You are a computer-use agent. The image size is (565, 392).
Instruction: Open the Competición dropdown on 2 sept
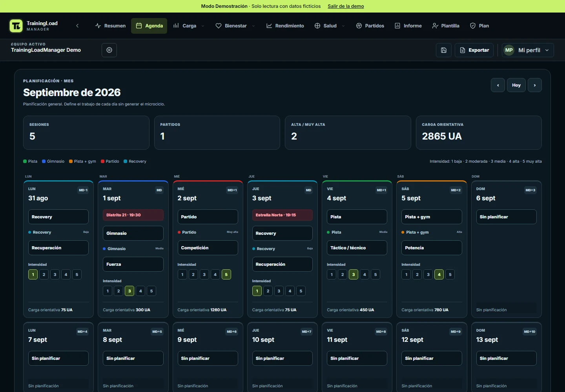pos(208,248)
